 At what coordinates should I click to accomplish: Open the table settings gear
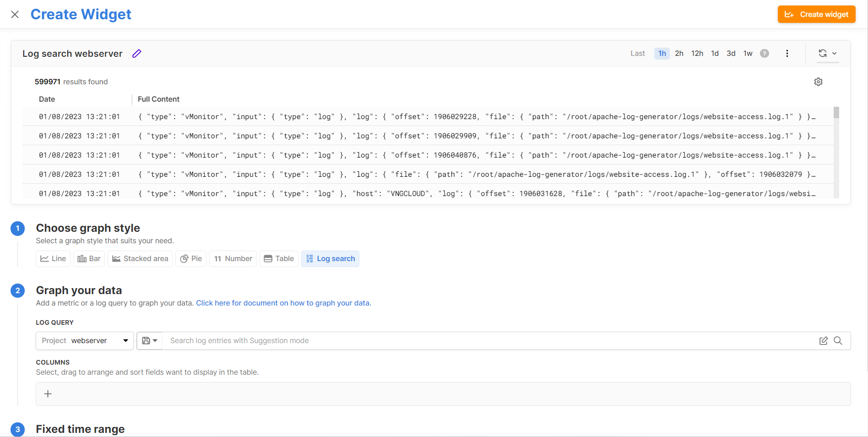click(818, 82)
